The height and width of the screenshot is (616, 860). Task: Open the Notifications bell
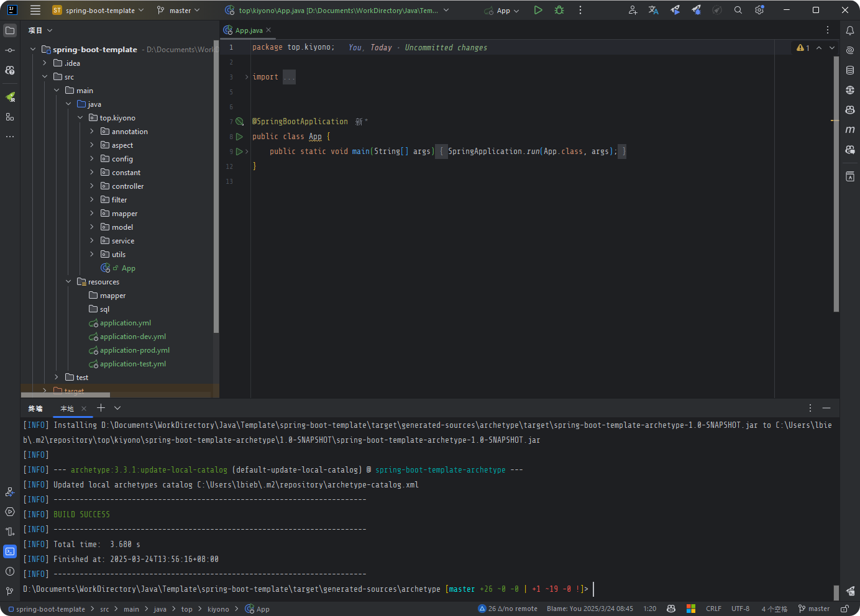tap(850, 30)
